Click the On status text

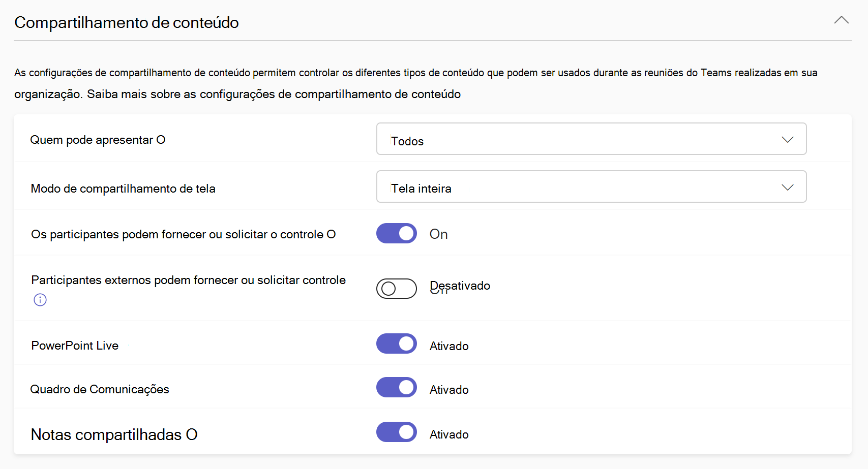pyautogui.click(x=439, y=234)
